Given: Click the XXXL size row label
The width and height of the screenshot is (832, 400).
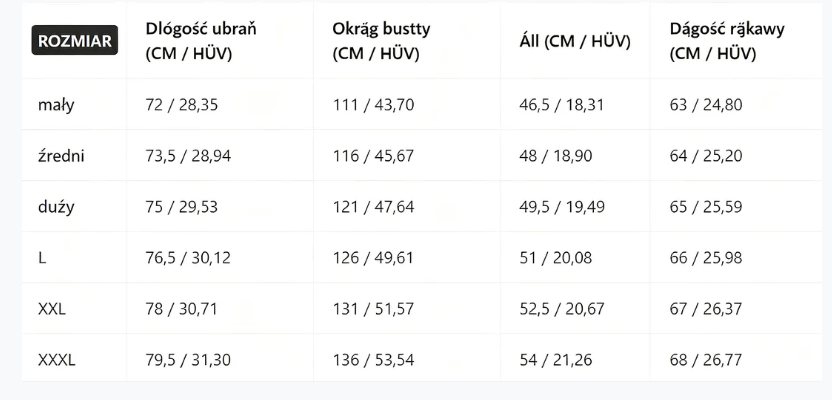Looking at the screenshot, I should 56,360.
